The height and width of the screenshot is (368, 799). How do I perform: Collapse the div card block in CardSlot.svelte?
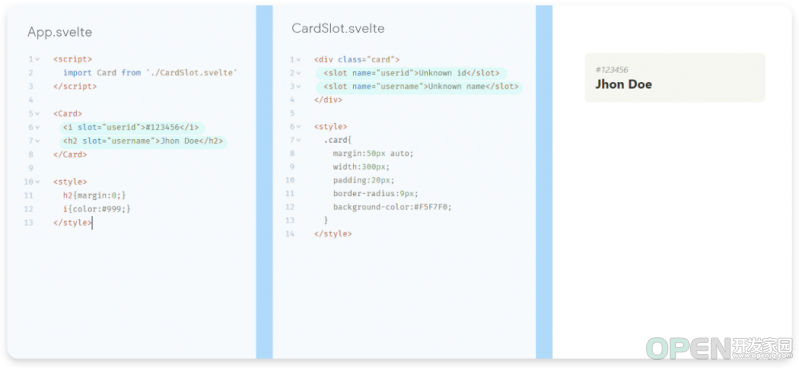click(299, 60)
